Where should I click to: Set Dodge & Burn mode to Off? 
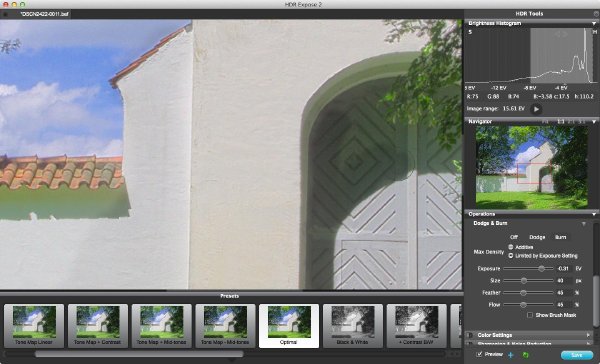[514, 237]
